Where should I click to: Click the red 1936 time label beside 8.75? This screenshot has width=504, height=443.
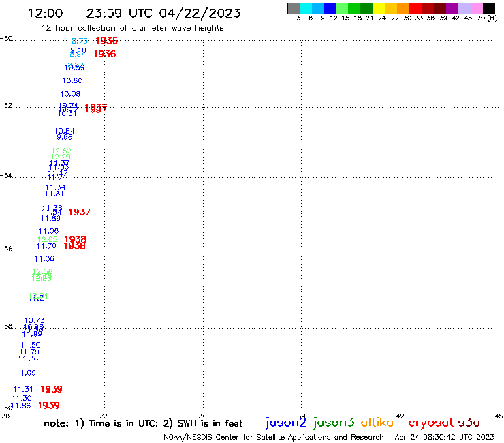tap(107, 41)
